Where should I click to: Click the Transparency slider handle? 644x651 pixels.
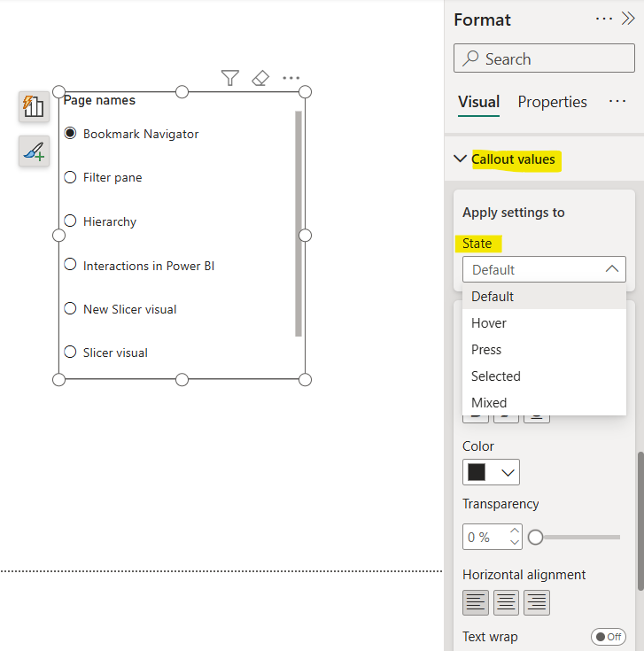point(535,537)
